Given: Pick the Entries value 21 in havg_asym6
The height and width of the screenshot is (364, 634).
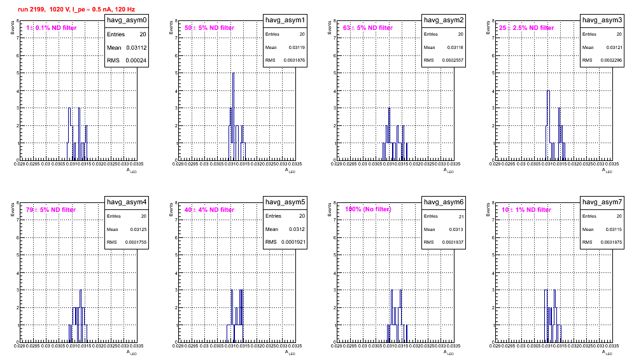Looking at the screenshot, I should [x=461, y=217].
